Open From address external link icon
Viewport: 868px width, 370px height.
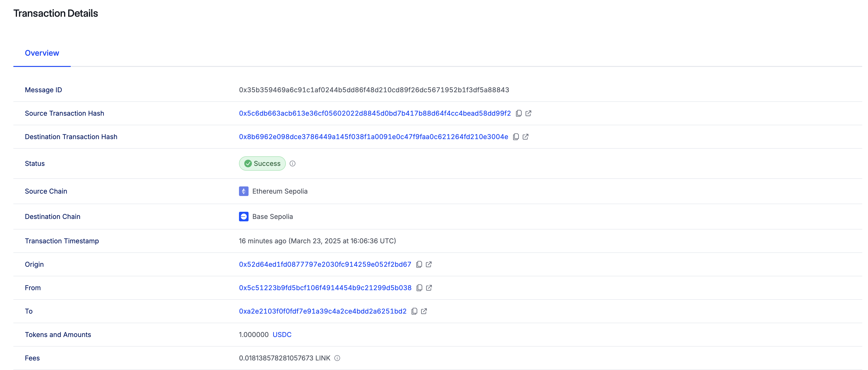tap(429, 288)
